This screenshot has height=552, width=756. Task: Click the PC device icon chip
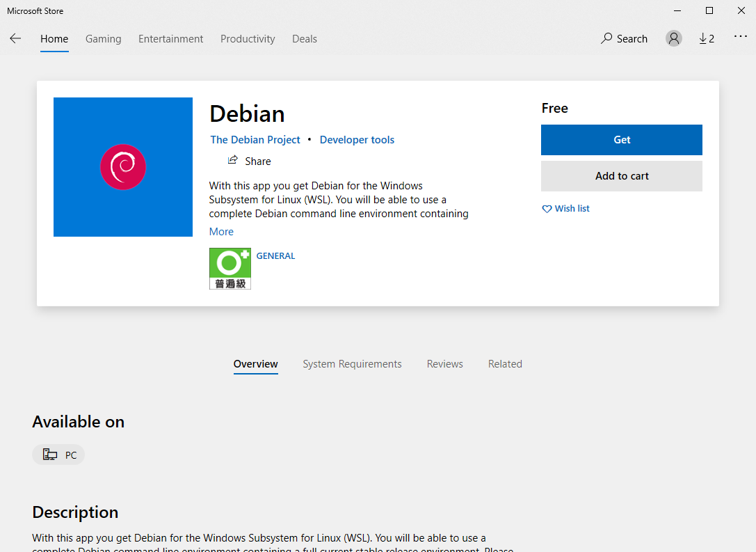click(58, 455)
